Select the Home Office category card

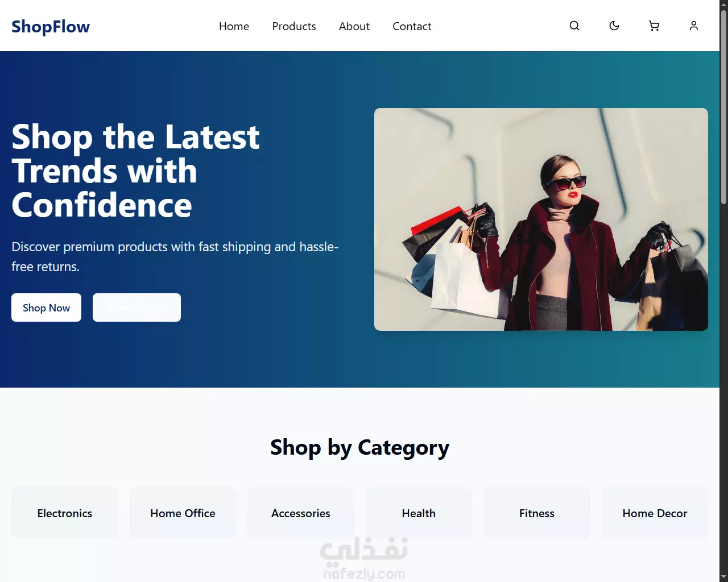coord(183,513)
